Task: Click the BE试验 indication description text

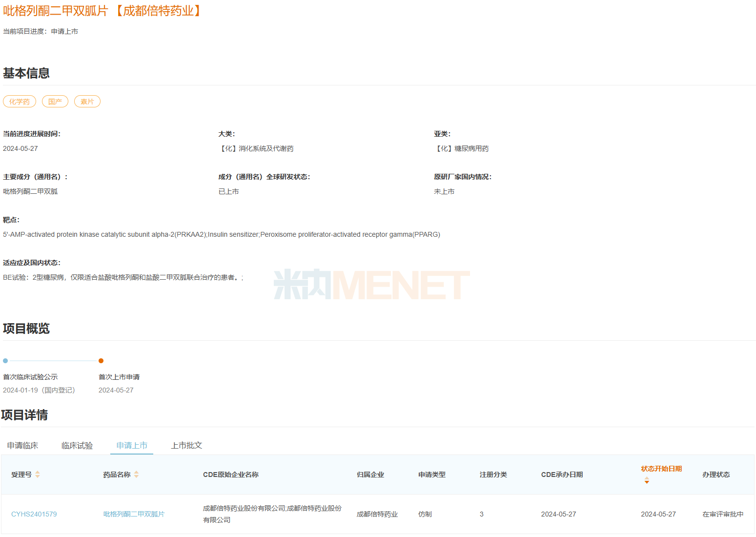Action: pos(123,277)
